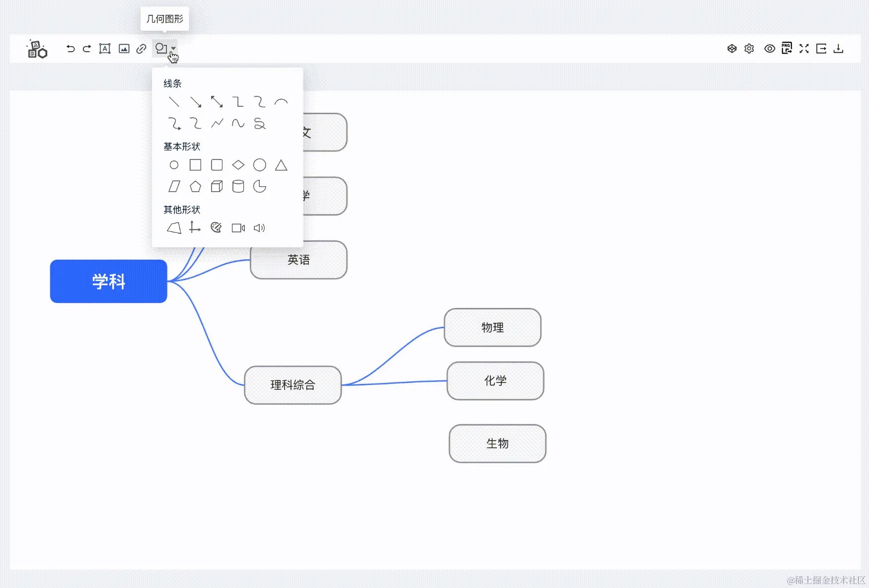Click the Undo icon in the toolbar

tap(70, 49)
